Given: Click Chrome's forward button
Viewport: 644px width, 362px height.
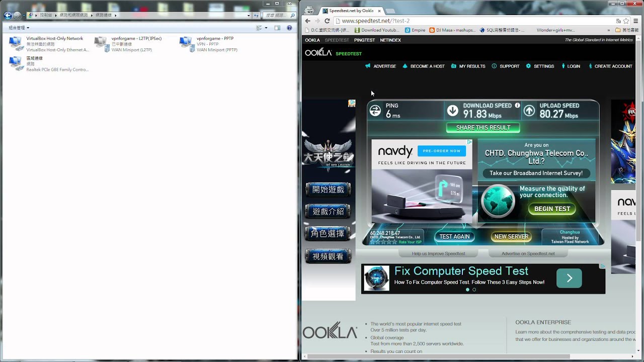Looking at the screenshot, I should coord(317,21).
